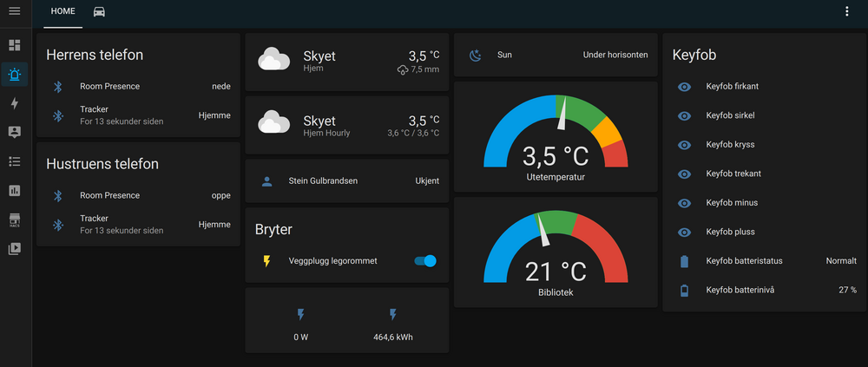Click the Utetemperatur gauge

(555, 137)
